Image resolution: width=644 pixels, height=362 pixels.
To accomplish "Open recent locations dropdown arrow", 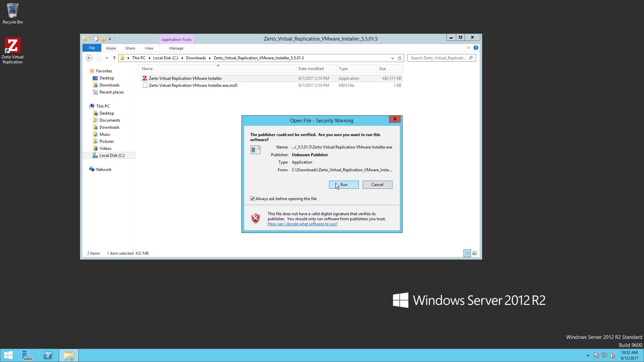I will [x=107, y=58].
